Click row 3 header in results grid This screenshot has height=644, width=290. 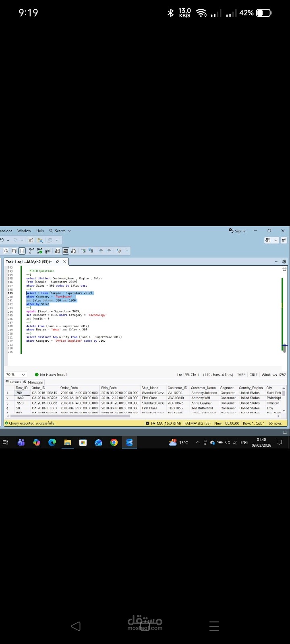(9, 403)
